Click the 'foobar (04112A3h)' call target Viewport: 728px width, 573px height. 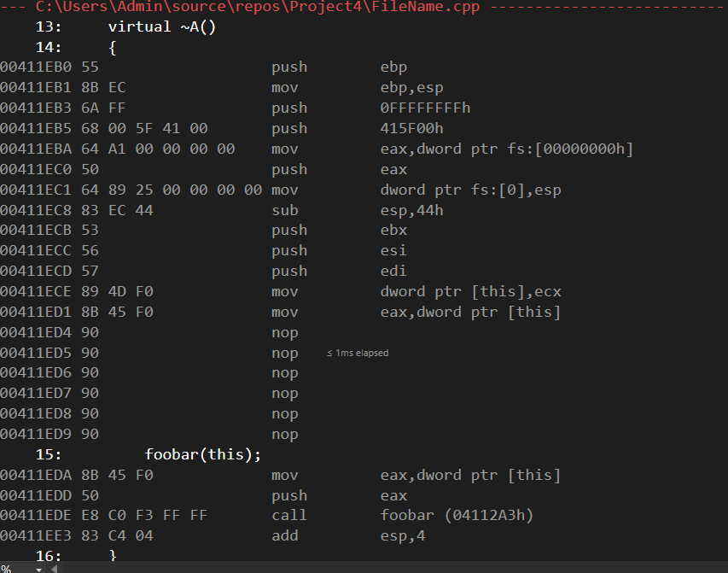pyautogui.click(x=457, y=516)
